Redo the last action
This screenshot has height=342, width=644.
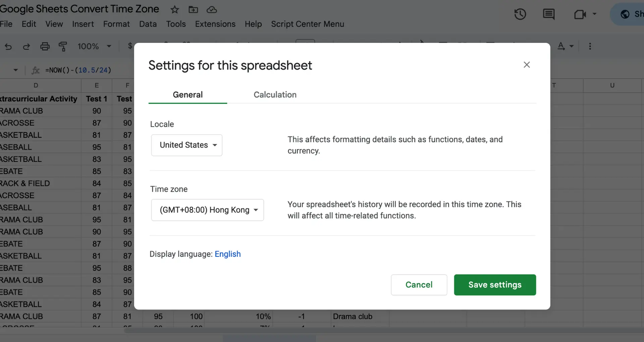[26, 46]
